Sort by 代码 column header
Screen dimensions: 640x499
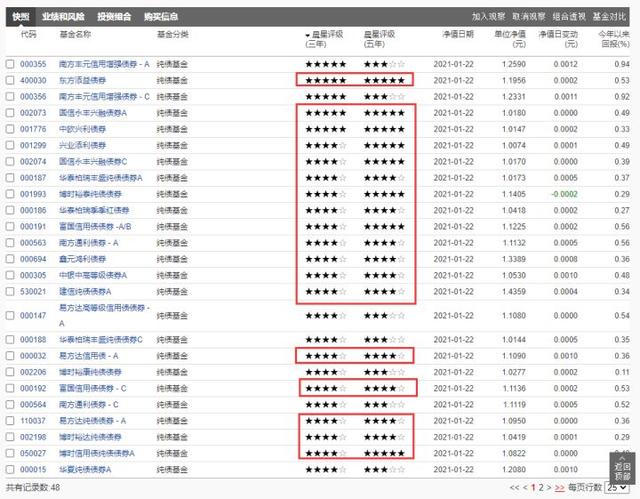[28, 34]
